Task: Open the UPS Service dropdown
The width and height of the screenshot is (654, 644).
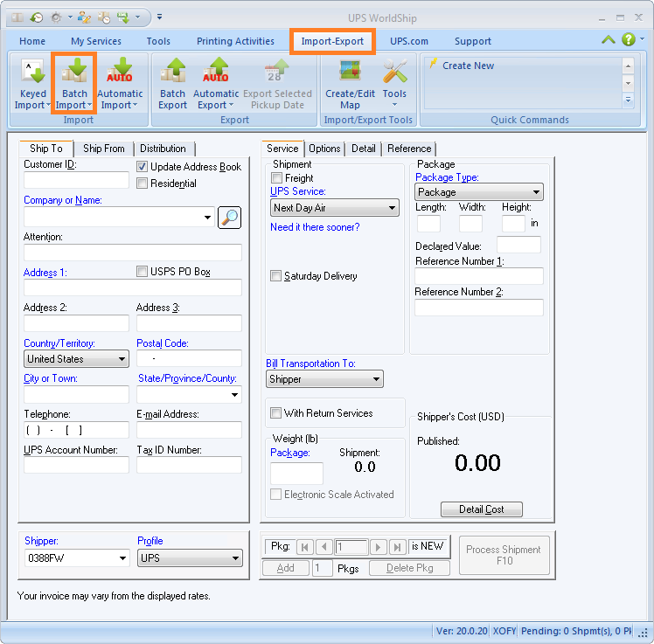Action: point(335,208)
